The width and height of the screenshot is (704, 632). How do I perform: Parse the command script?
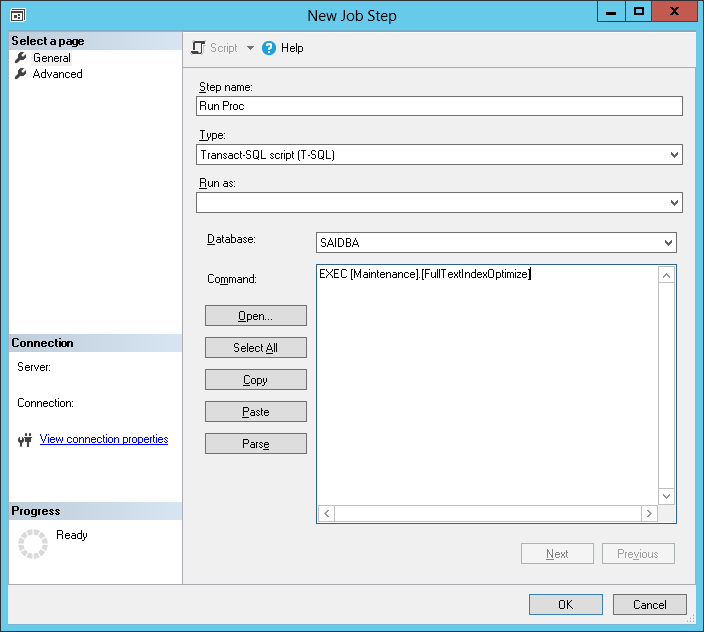(255, 444)
